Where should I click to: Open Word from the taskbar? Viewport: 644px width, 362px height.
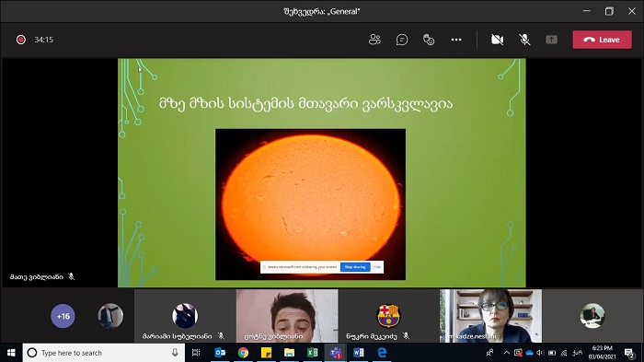coord(358,353)
